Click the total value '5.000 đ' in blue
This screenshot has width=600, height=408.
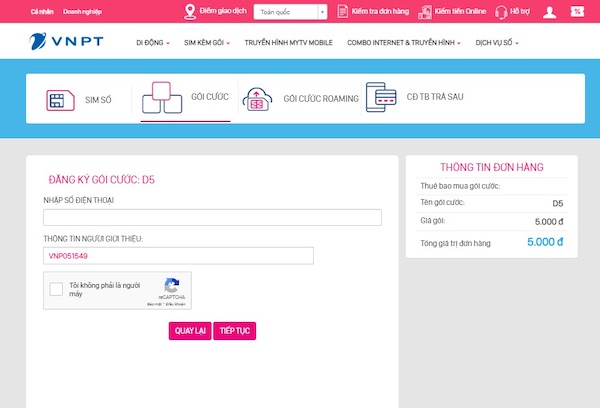click(545, 242)
